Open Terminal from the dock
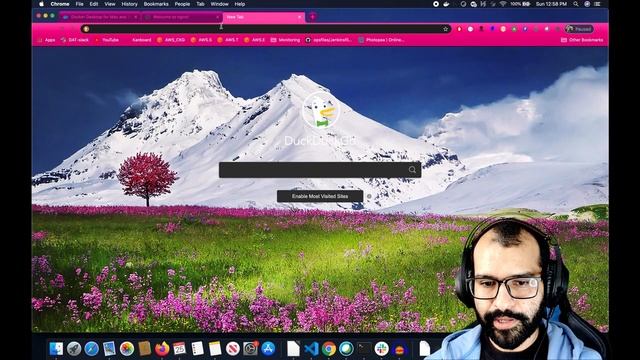The image size is (640, 360). click(364, 349)
